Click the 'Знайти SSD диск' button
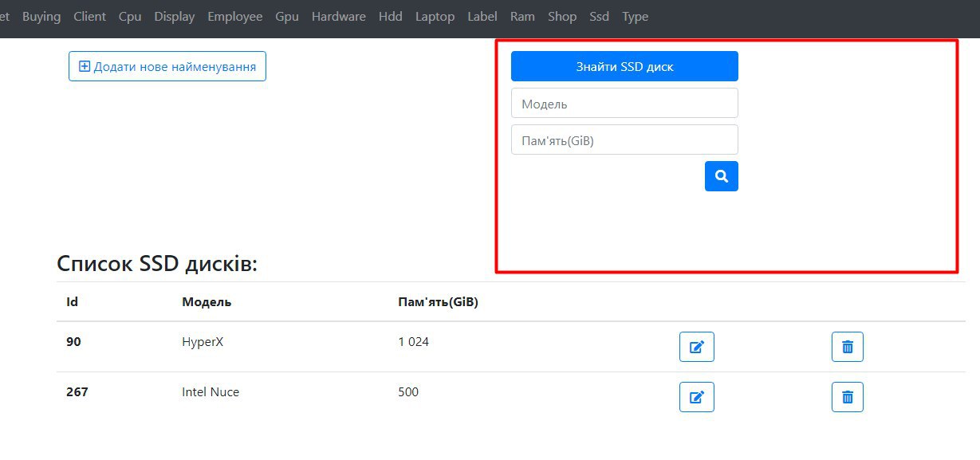Screen dimensions: 980x460 tap(624, 66)
